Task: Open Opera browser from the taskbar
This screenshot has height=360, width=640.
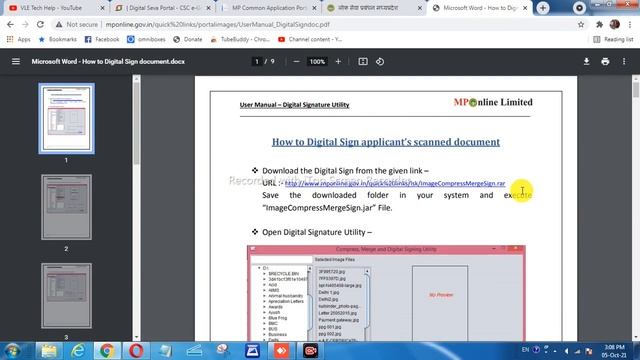Action: (x=136, y=351)
